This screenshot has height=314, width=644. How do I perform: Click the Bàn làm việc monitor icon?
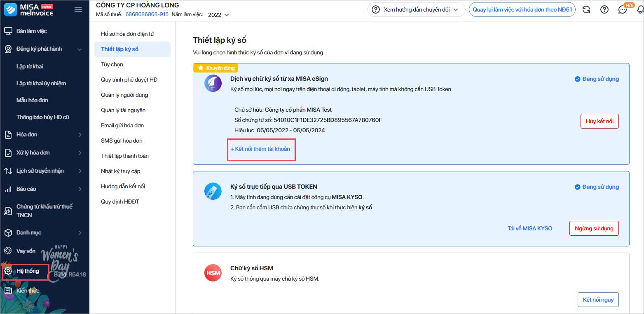(8, 31)
